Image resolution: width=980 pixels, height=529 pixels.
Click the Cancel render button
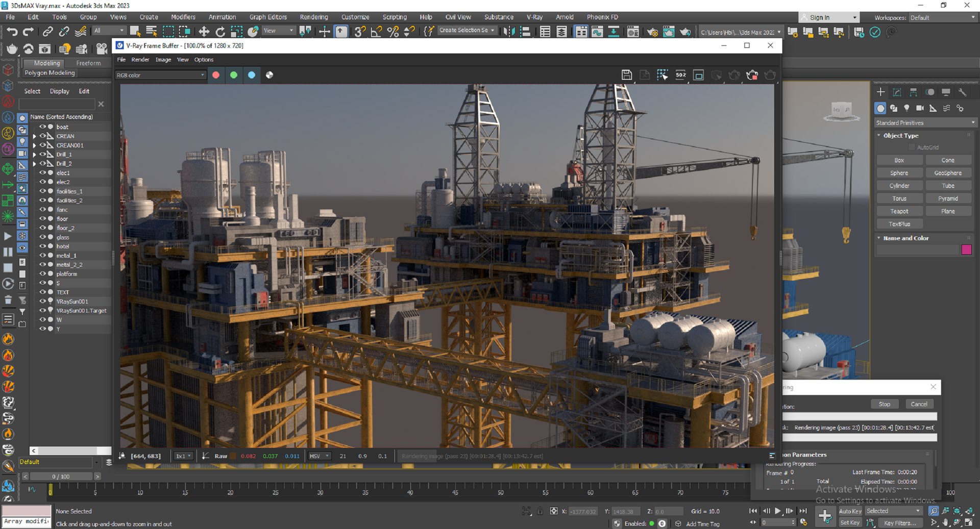(x=919, y=404)
